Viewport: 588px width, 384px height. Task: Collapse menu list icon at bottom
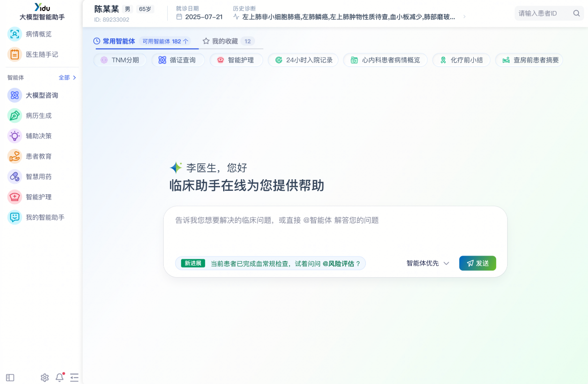[x=74, y=378]
